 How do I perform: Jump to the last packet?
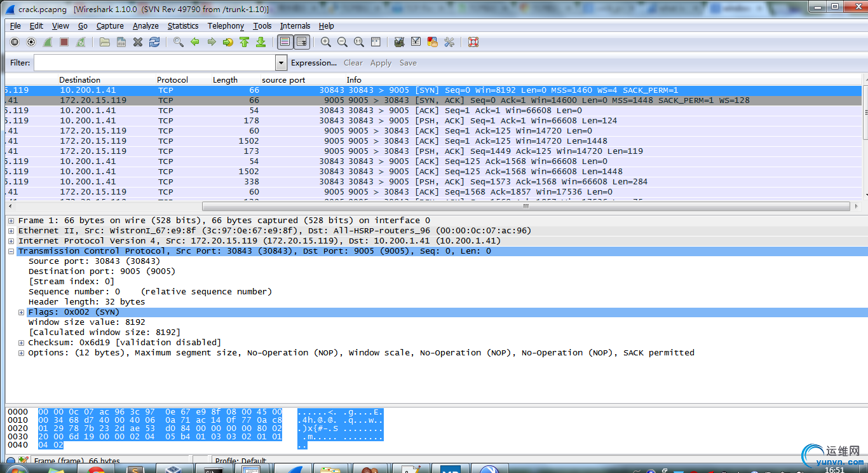tap(261, 42)
